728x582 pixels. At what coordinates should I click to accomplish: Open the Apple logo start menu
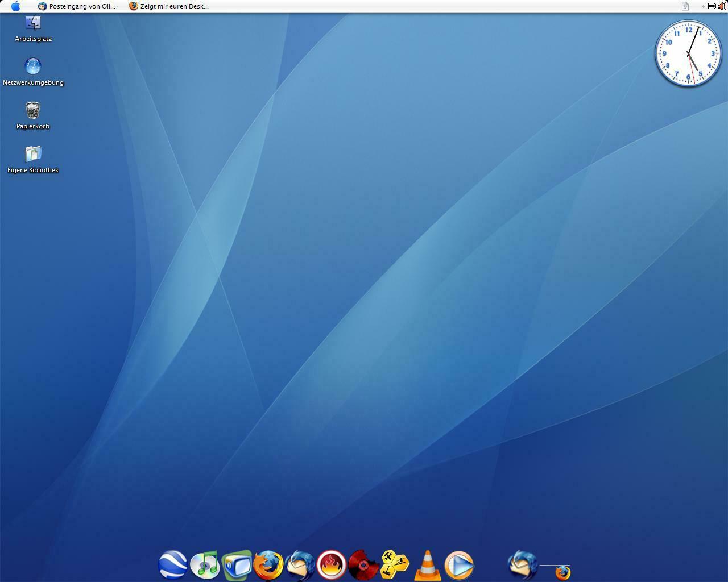point(16,6)
